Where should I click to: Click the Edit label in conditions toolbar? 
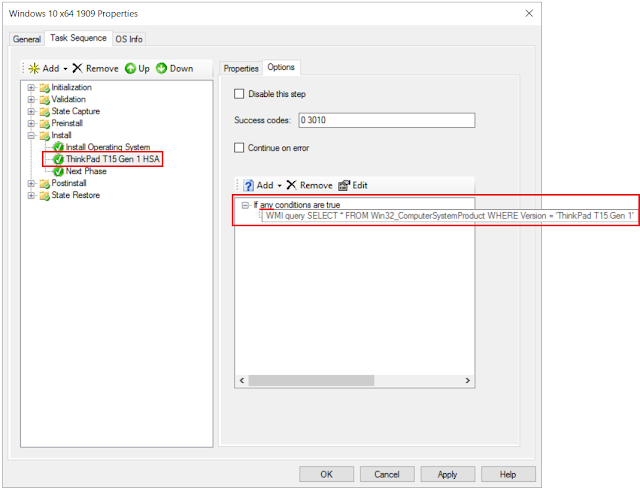[x=360, y=186]
